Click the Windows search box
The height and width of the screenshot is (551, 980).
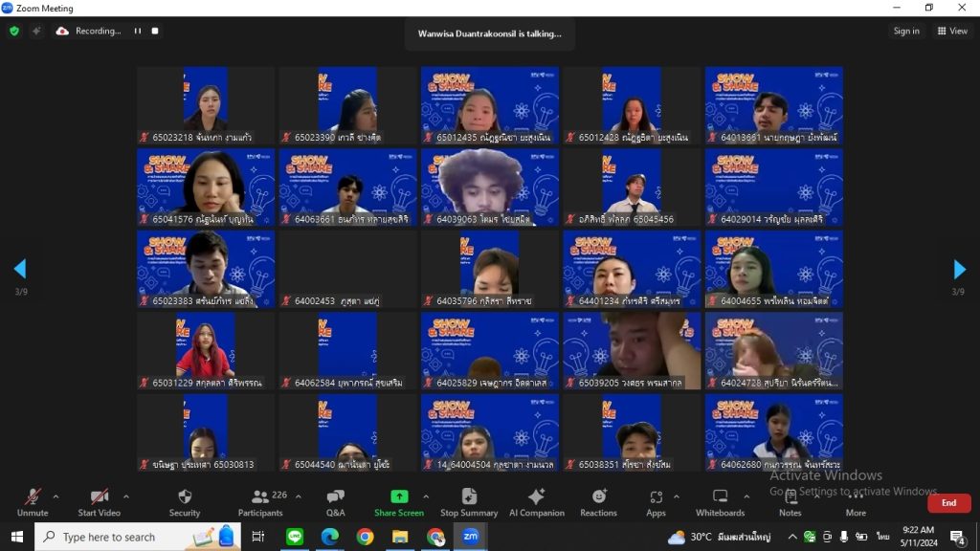pos(138,537)
